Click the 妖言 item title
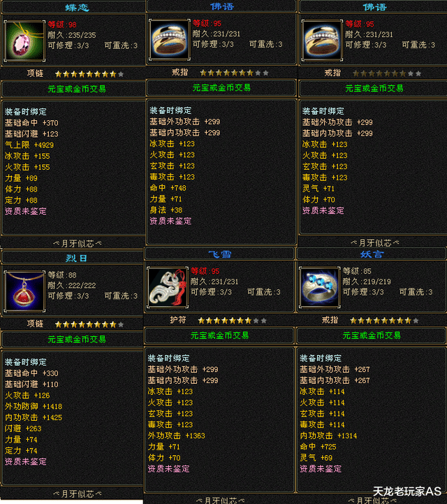The height and width of the screenshot is (504, 447). 372,254
